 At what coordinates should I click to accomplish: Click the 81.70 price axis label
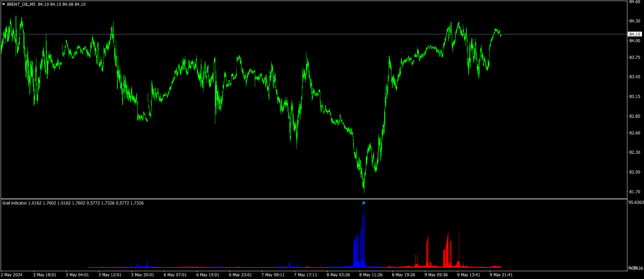tap(634, 192)
